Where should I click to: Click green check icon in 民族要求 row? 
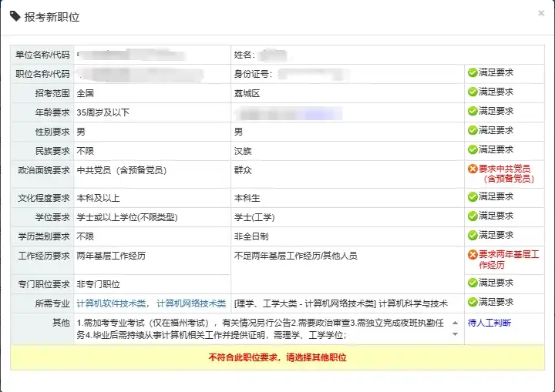click(473, 149)
